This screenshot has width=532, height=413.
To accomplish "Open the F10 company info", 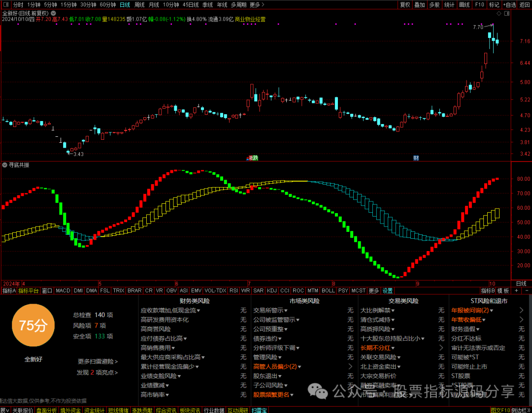I will [x=479, y=5].
